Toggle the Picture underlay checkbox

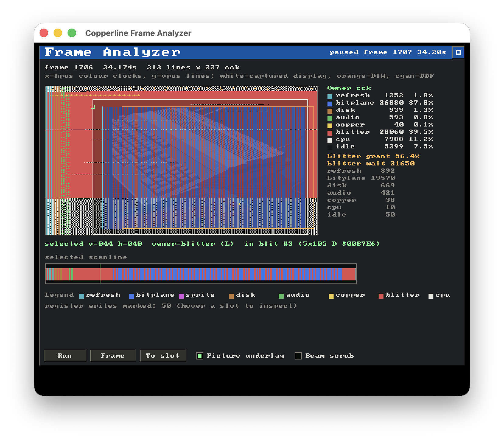click(200, 356)
